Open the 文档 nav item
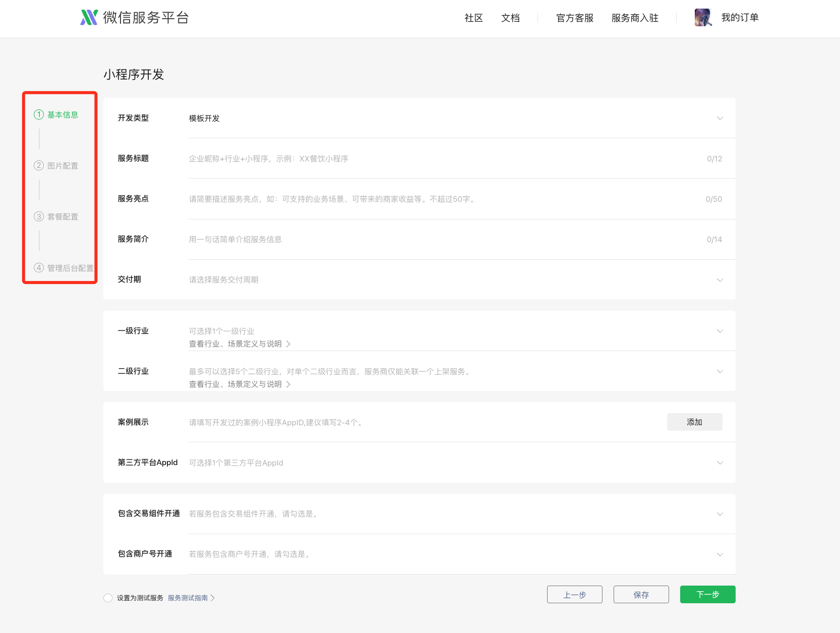The height and width of the screenshot is (633, 840). point(510,18)
